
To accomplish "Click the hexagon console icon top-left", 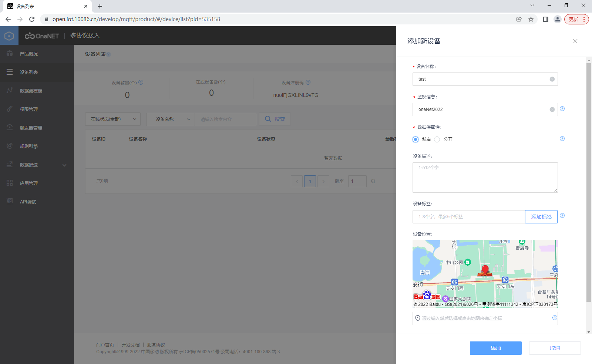I will (x=9, y=36).
